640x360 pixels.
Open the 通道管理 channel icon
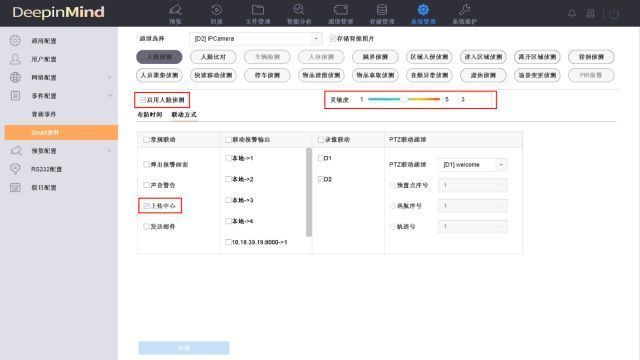pyautogui.click(x=340, y=10)
